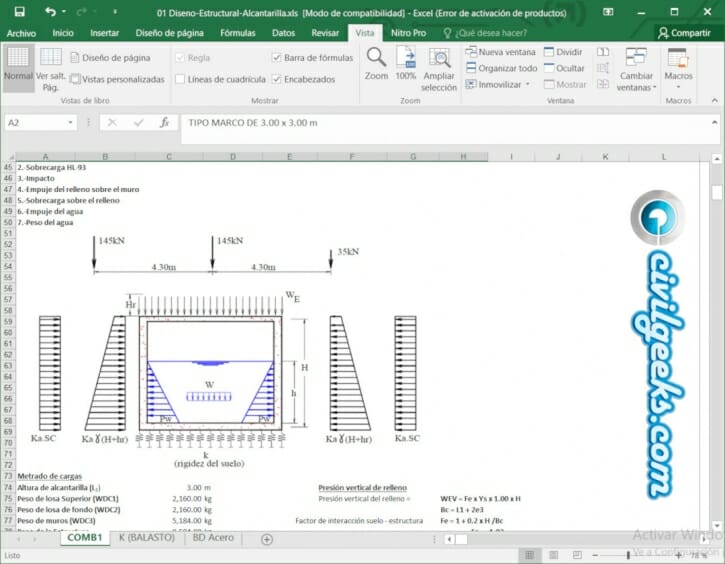Toggle Regla checkbox
The image size is (725, 564).
click(180, 58)
